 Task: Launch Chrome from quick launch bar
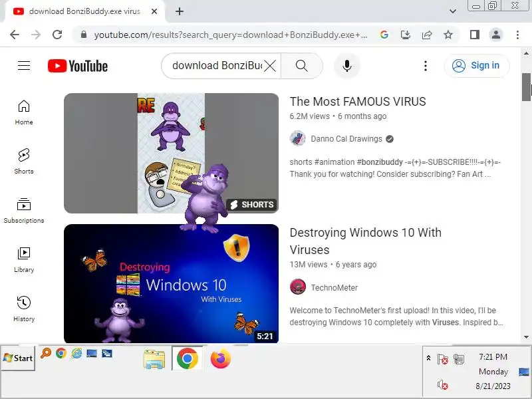(61, 353)
